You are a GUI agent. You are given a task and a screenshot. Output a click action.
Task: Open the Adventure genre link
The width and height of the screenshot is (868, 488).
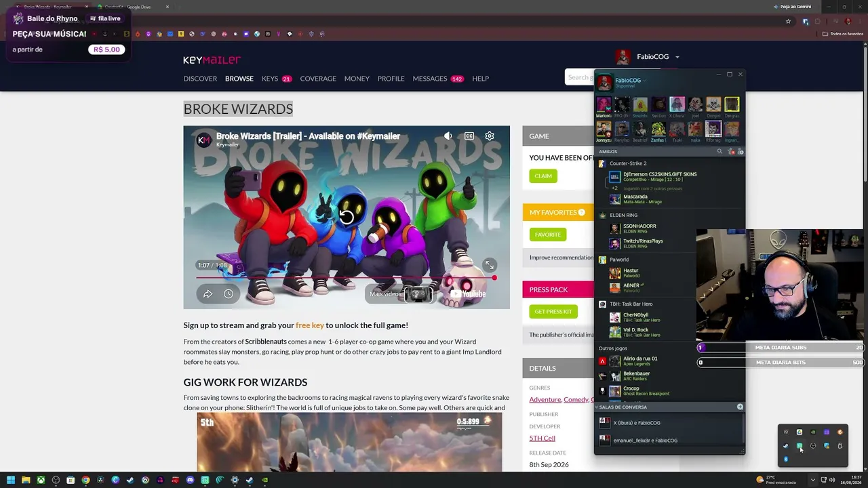click(545, 400)
